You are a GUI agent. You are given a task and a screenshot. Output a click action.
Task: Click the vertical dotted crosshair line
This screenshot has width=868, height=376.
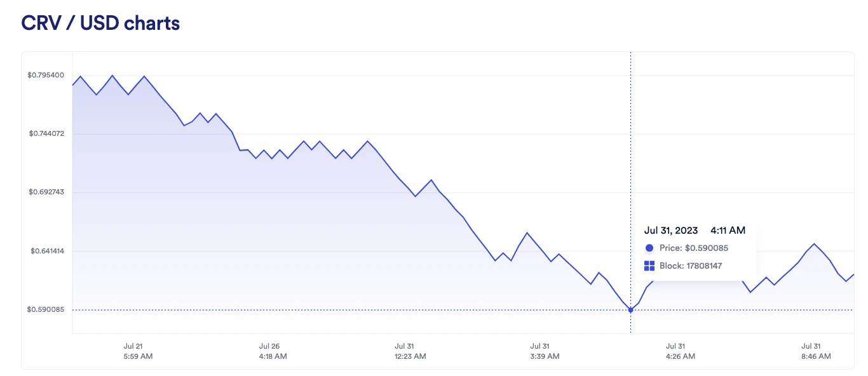(x=630, y=159)
